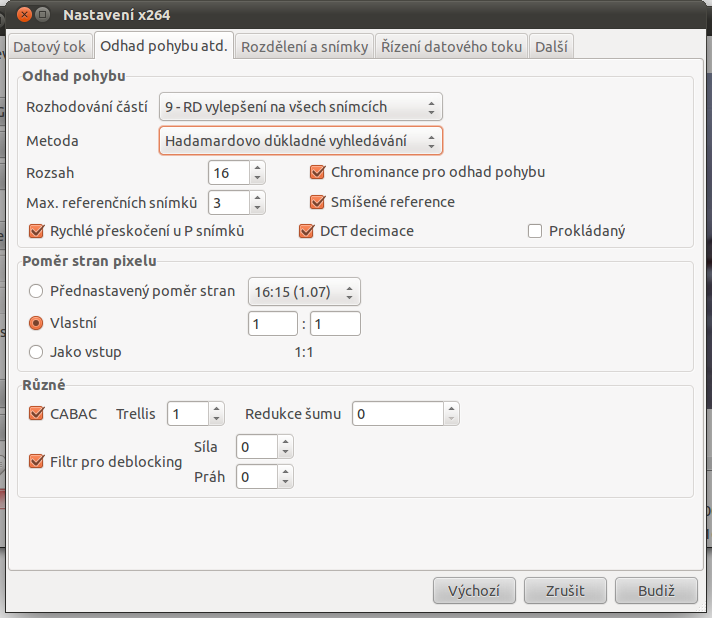The width and height of the screenshot is (712, 618).
Task: Click the grey window button beside close
Action: click(x=43, y=15)
